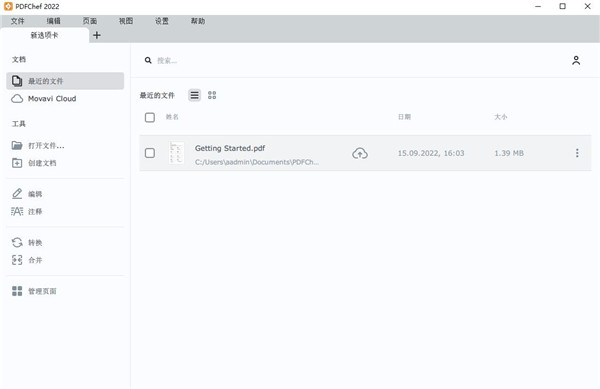Screen dimensions: 600x389
Task: Click the 合并 merge icon
Action: click(17, 260)
